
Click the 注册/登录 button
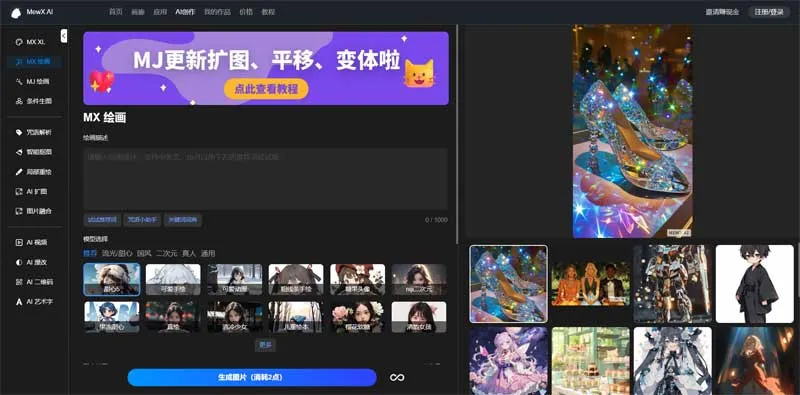(769, 12)
